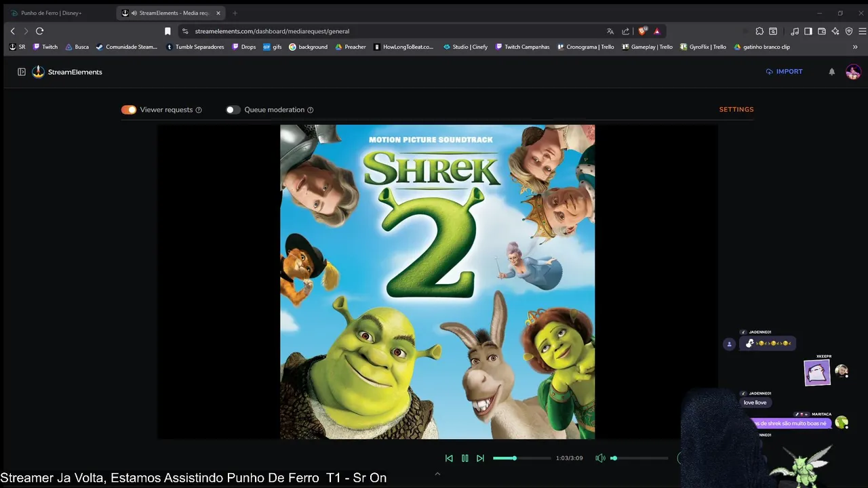Toggle the browser sidebar icon
Image resolution: width=868 pixels, height=488 pixels.
click(x=808, y=31)
